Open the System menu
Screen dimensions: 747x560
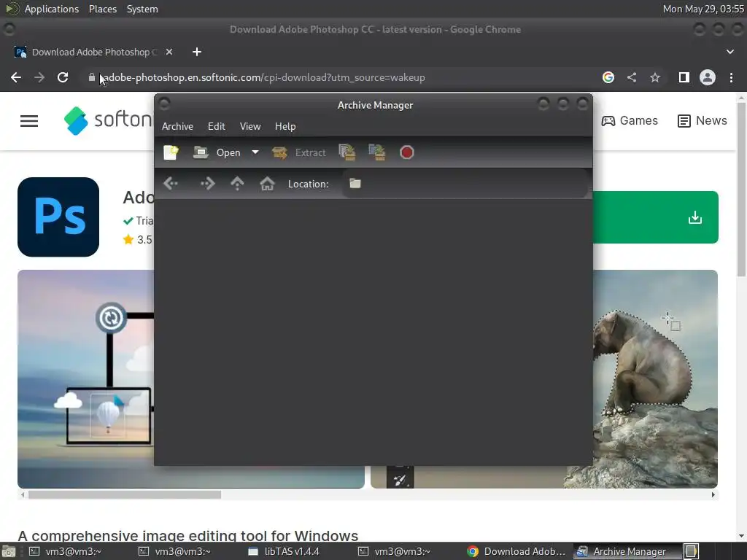coord(142,9)
